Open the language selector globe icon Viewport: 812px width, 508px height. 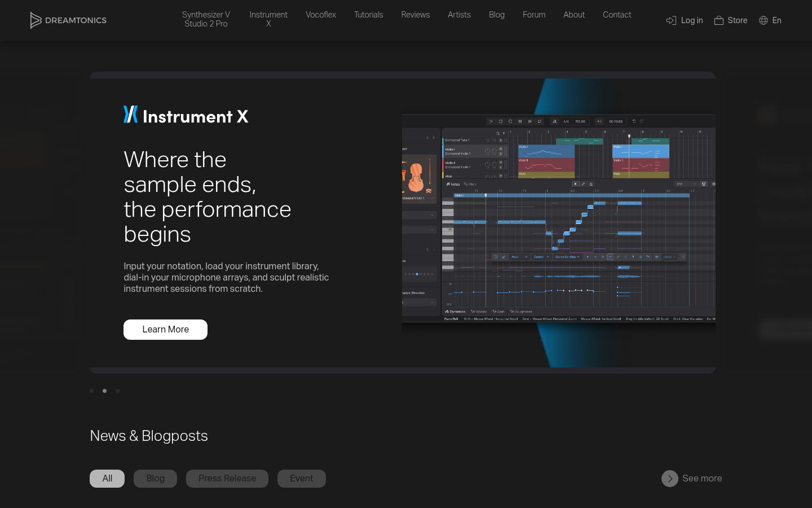[764, 20]
